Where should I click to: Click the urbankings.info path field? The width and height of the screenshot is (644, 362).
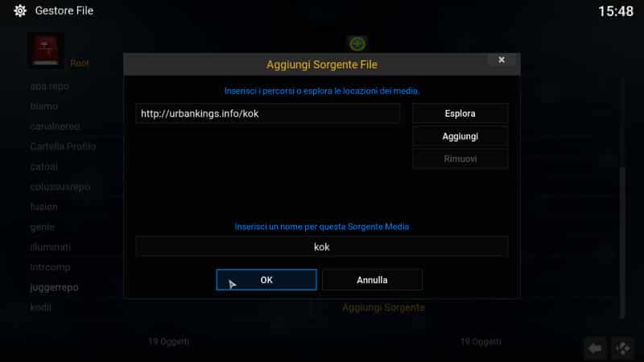[x=268, y=113]
